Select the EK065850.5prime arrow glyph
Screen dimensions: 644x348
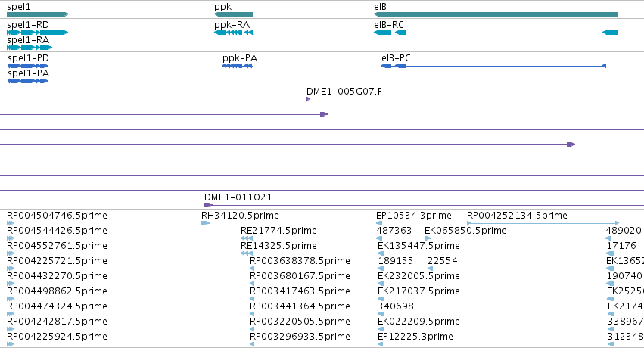pos(428,238)
